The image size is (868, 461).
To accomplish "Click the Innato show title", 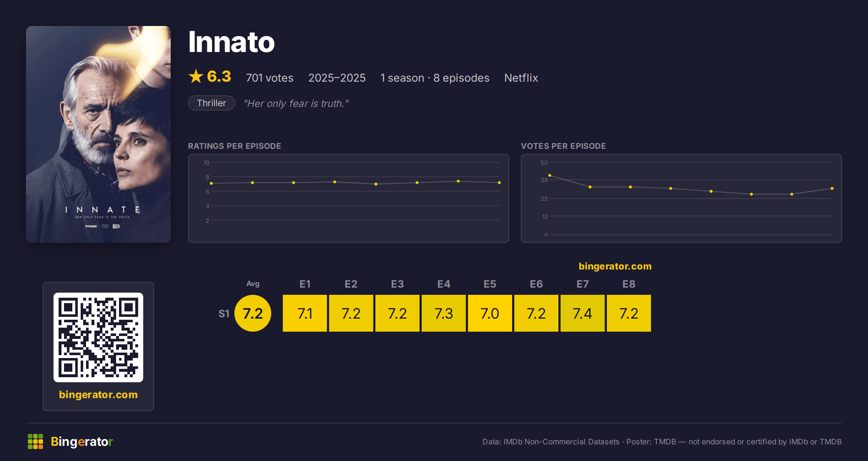I will click(x=231, y=42).
